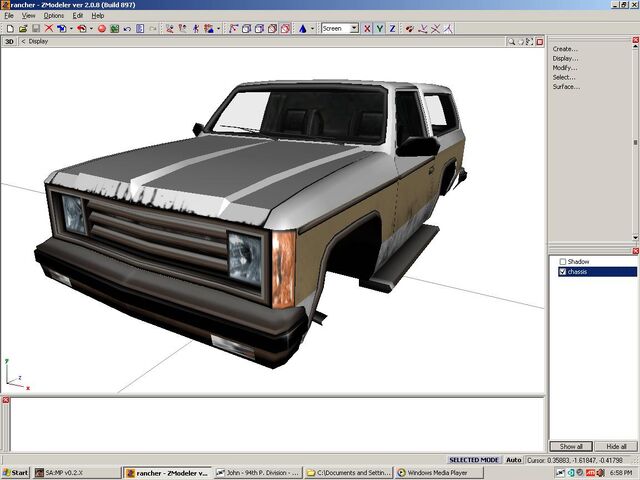Image resolution: width=640 pixels, height=480 pixels.
Task: Open the Screen axis system dropdown
Action: point(354,29)
